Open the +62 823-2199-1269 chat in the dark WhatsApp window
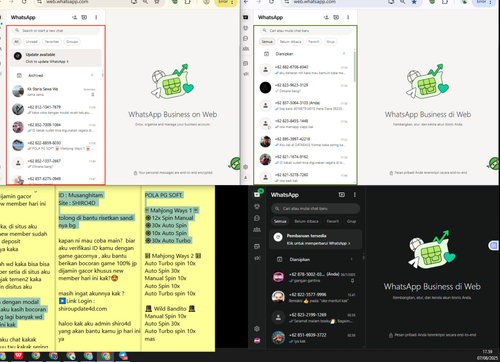This screenshot has width=500, height=362. click(x=315, y=318)
